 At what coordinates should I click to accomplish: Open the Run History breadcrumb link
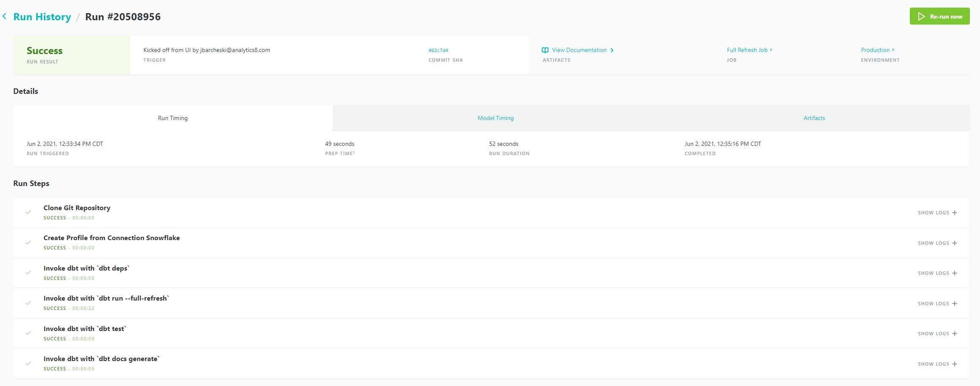(42, 17)
